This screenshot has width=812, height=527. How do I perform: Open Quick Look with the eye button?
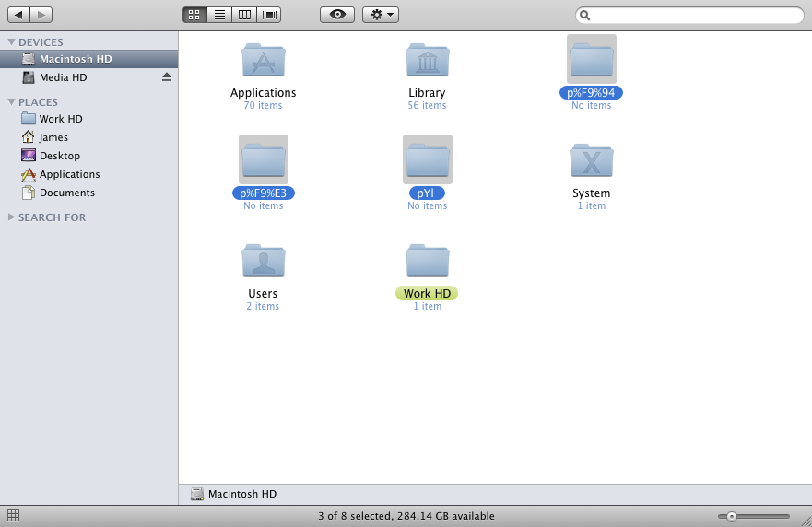click(337, 15)
